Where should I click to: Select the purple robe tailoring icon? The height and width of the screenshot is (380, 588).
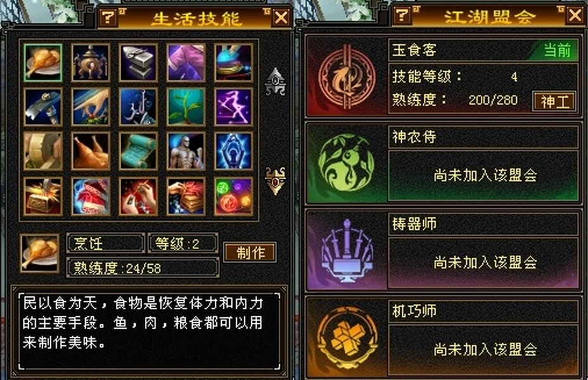tap(186, 63)
